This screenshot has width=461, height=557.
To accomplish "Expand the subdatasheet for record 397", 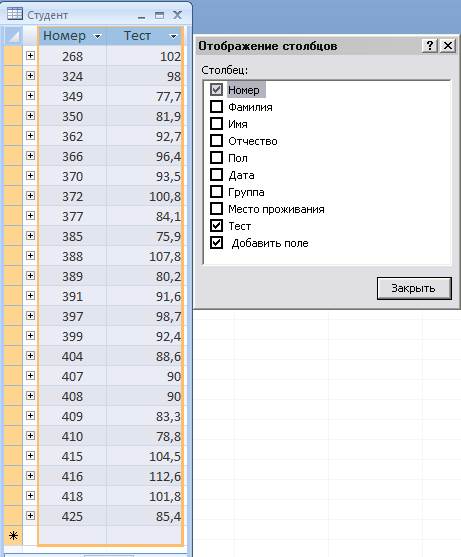I will pyautogui.click(x=30, y=316).
